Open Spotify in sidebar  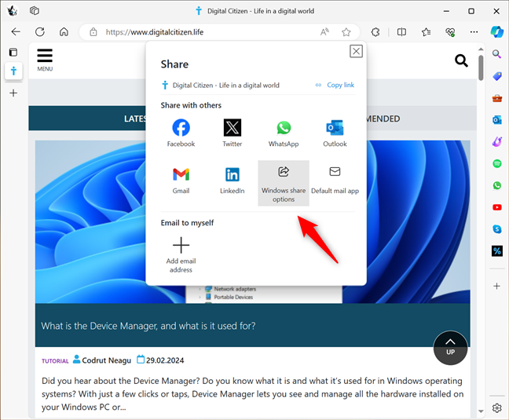[496, 163]
